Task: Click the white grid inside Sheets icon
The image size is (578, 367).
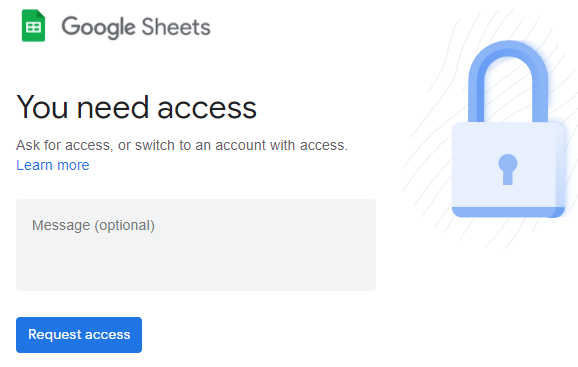Action: [34, 27]
